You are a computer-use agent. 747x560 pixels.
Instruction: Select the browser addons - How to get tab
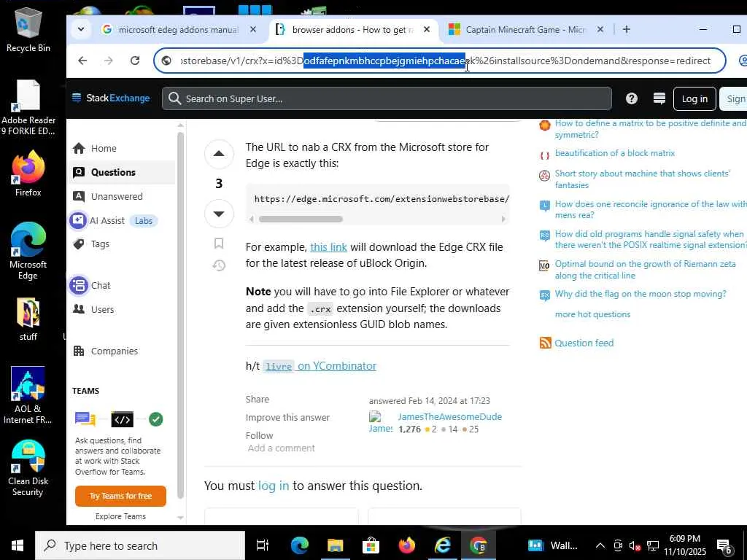(352, 29)
